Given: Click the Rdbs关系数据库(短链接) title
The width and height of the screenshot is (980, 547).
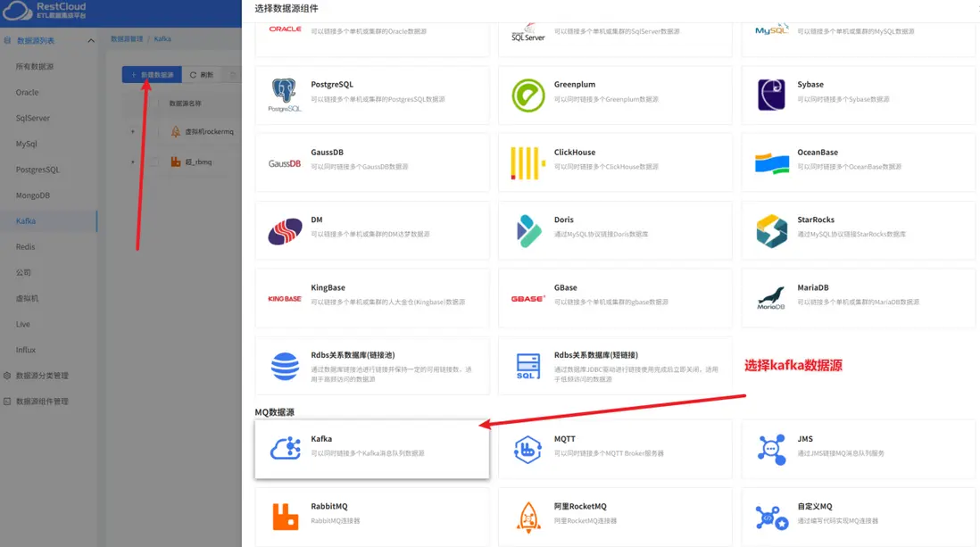Looking at the screenshot, I should (x=595, y=355).
